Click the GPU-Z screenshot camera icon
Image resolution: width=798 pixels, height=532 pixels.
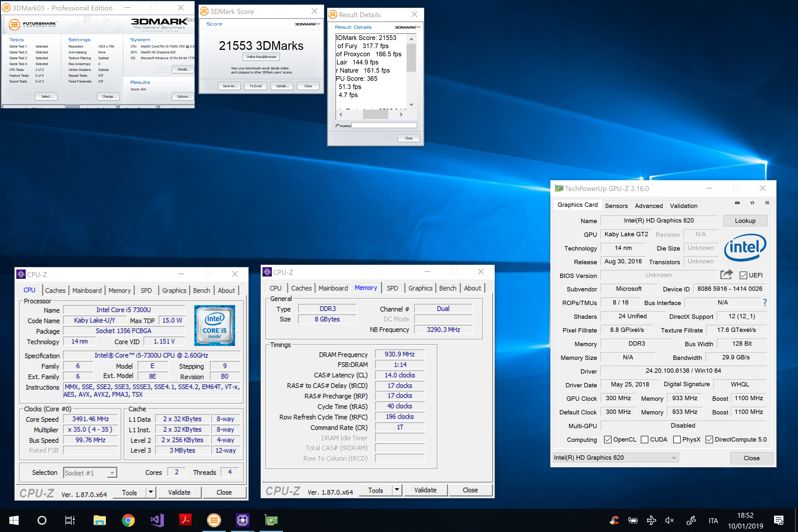(x=737, y=203)
